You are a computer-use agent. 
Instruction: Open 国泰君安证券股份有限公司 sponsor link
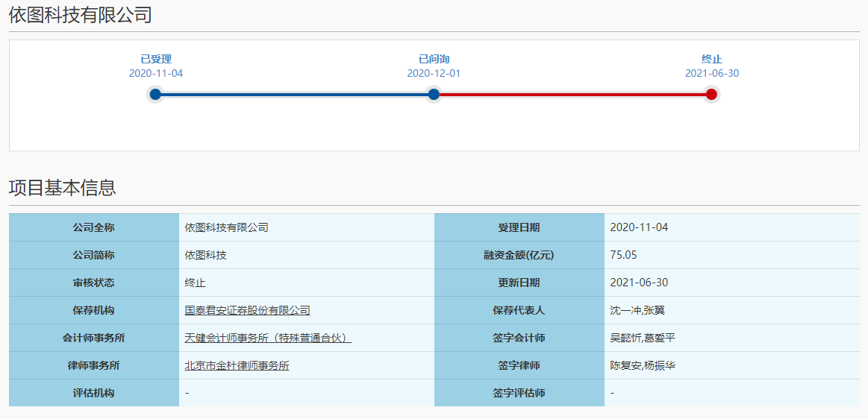pos(248,310)
